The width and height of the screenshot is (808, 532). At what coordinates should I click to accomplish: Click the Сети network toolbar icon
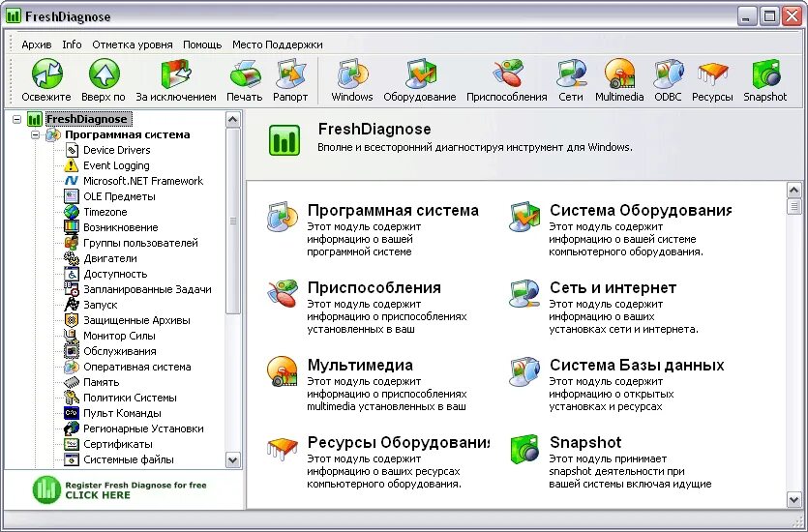(x=571, y=74)
